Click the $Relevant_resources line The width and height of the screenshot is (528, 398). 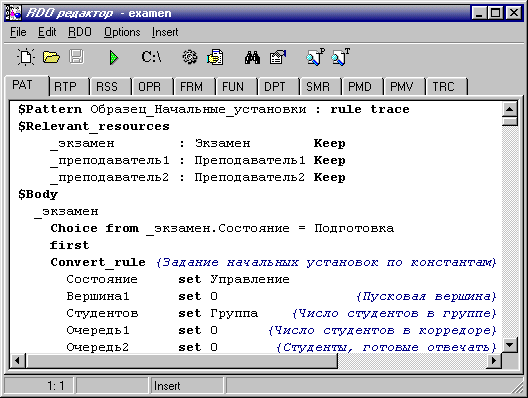94,127
